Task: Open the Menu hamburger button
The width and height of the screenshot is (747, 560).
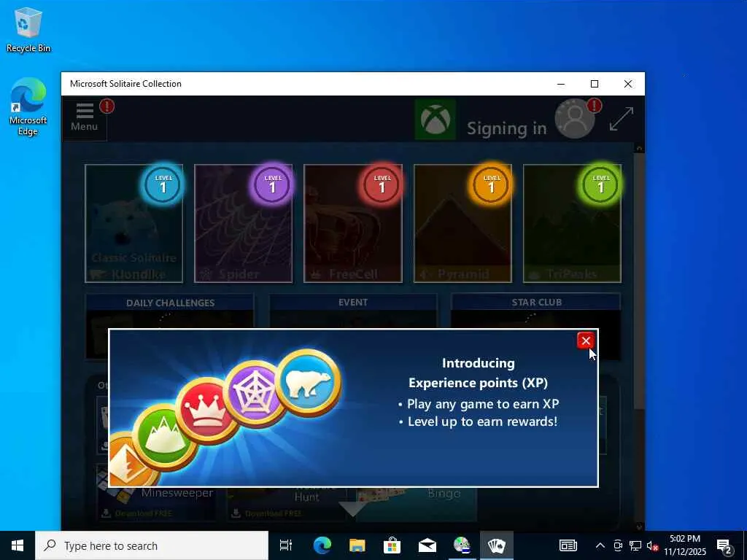Action: (85, 118)
